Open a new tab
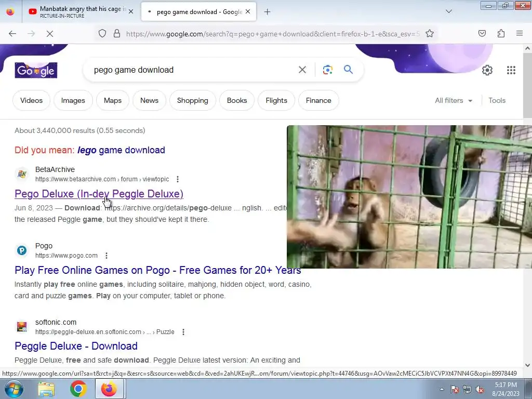 (x=268, y=12)
